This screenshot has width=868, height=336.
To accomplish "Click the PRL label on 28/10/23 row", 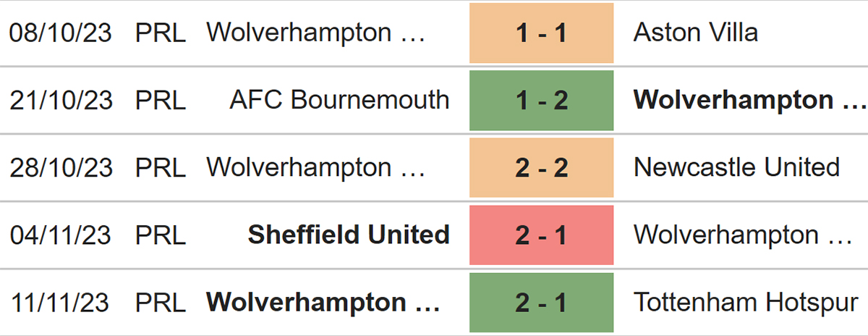I will click(161, 167).
